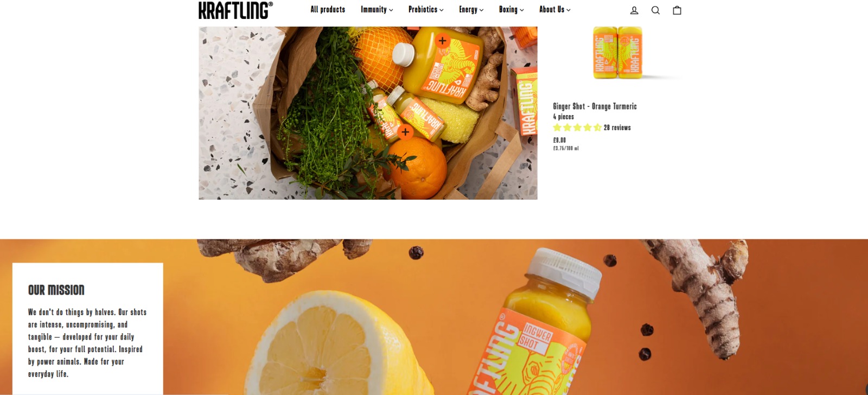Go to All products
This screenshot has width=868, height=395.
click(328, 10)
